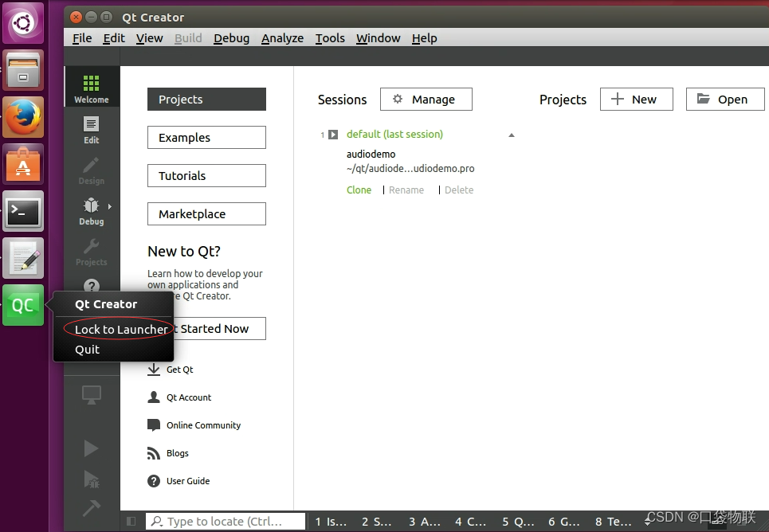769x532 pixels.
Task: Toggle the left sidebar visibility icon
Action: [x=131, y=521]
